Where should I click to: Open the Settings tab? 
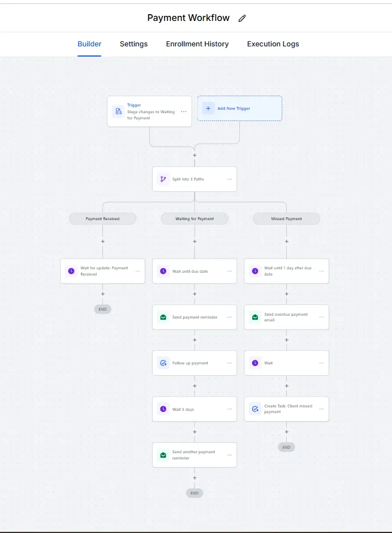click(133, 44)
